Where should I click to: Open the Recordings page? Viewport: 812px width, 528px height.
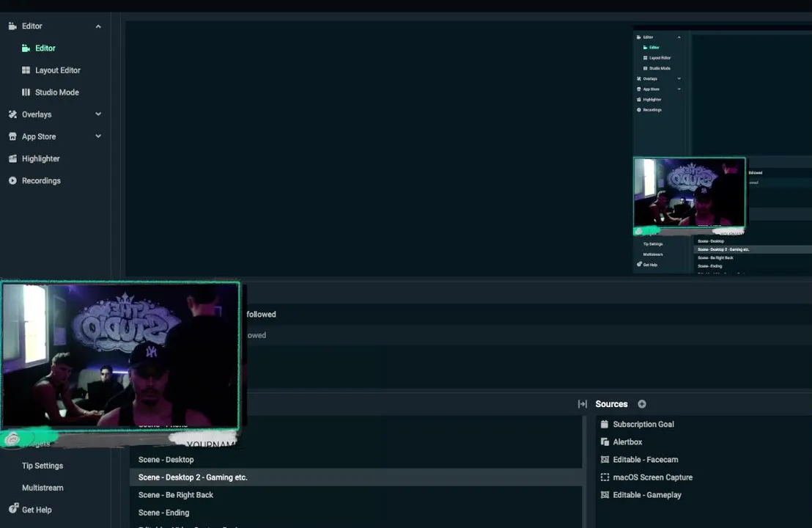click(x=41, y=181)
